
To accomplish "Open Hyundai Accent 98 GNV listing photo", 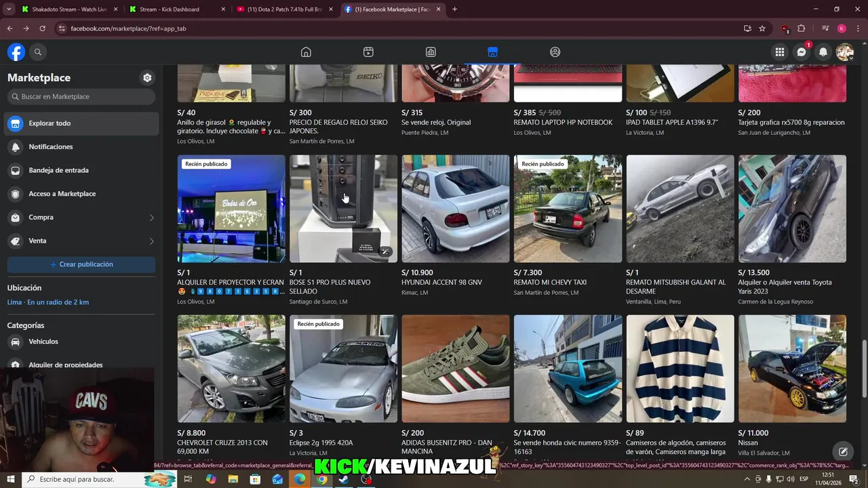I will click(x=456, y=209).
